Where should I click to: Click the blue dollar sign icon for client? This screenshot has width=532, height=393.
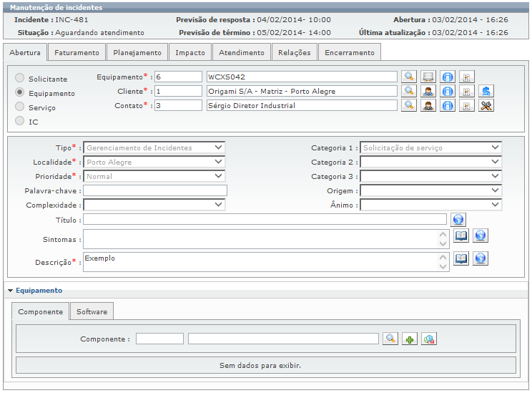click(x=486, y=91)
